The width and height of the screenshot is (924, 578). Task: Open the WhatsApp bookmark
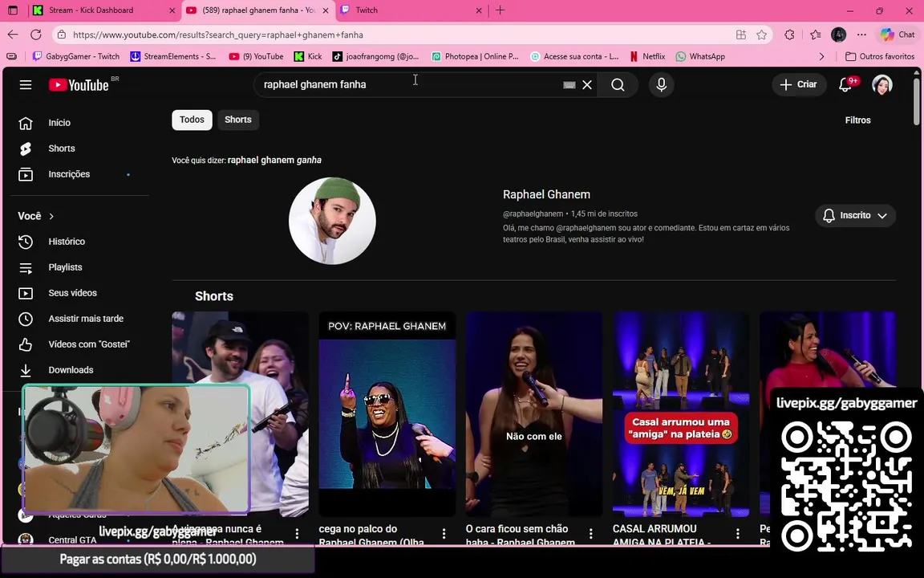click(x=700, y=57)
